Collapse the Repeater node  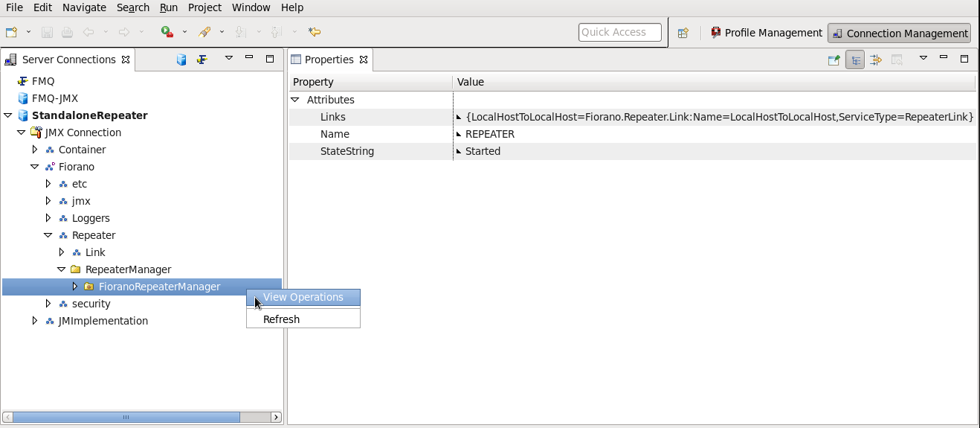pos(48,235)
